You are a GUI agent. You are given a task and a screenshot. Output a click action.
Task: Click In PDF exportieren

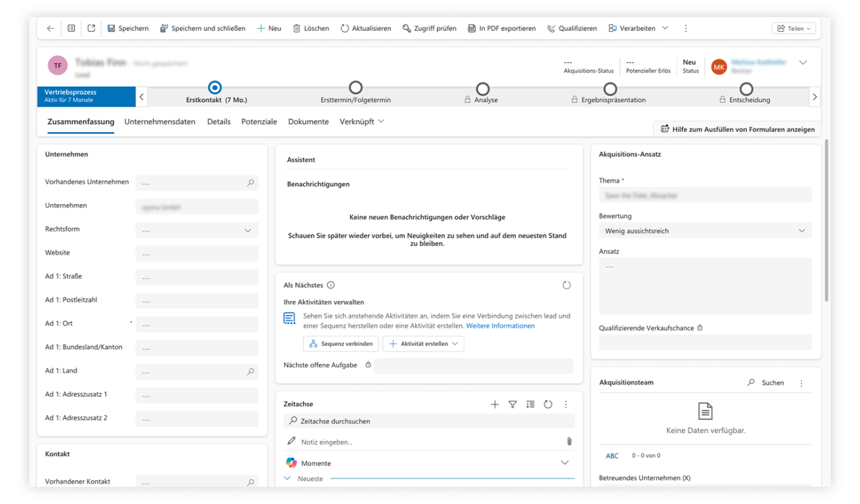click(502, 28)
